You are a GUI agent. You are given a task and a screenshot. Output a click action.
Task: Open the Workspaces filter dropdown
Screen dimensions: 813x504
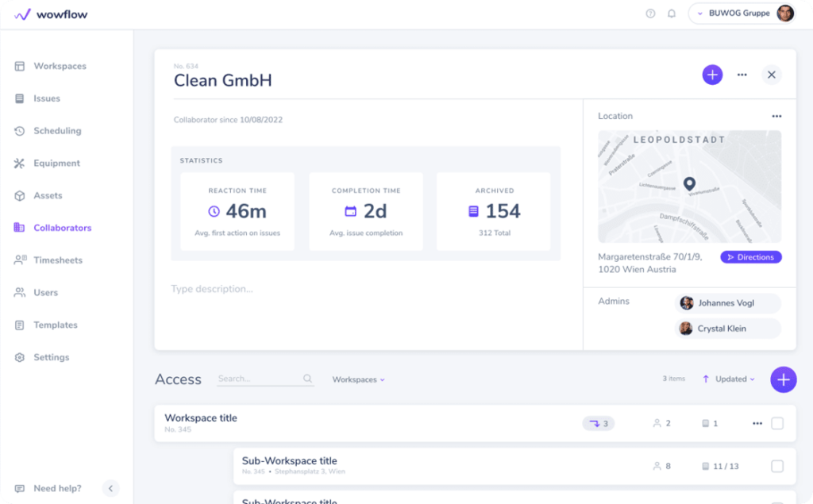[358, 379]
